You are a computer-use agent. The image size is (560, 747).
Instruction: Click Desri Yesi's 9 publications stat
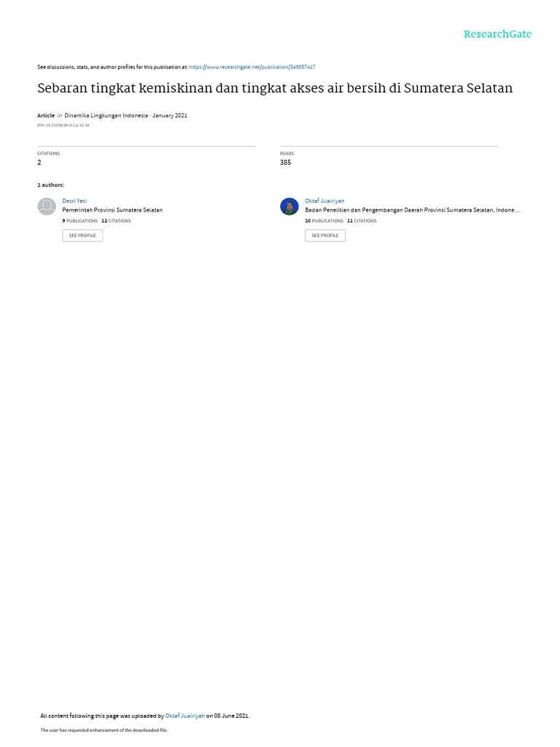click(79, 221)
